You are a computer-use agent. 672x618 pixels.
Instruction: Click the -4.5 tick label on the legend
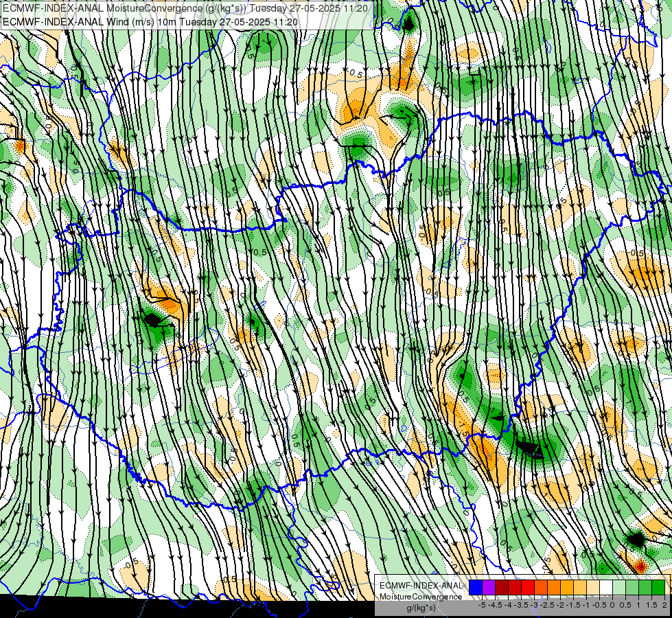(495, 605)
